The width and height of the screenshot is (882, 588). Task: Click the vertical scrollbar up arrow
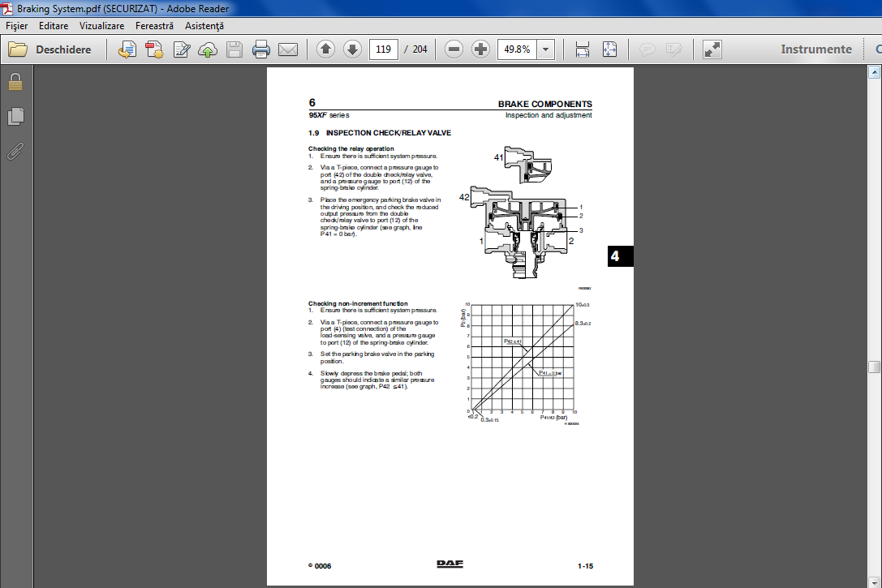(x=874, y=72)
